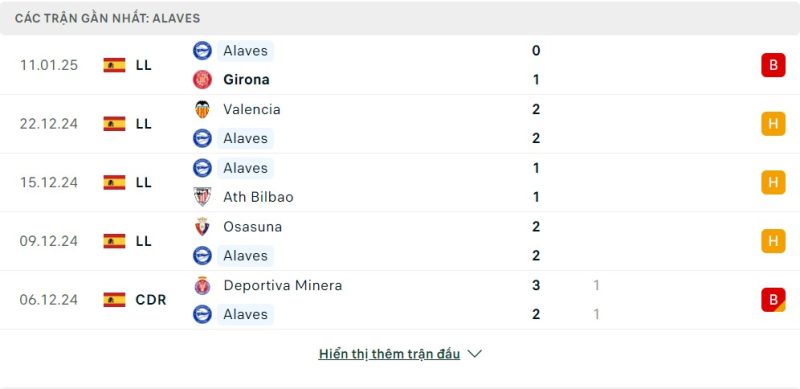Open Girona team name link
The width and height of the screenshot is (800, 389).
(246, 80)
